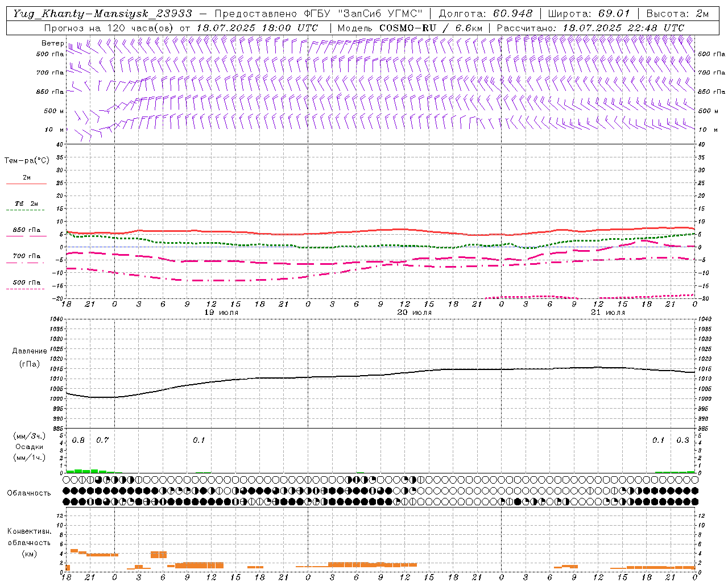The image size is (728, 582).
Task: Click the 'Конвективн.' convective cloud label
Action: (x=29, y=531)
